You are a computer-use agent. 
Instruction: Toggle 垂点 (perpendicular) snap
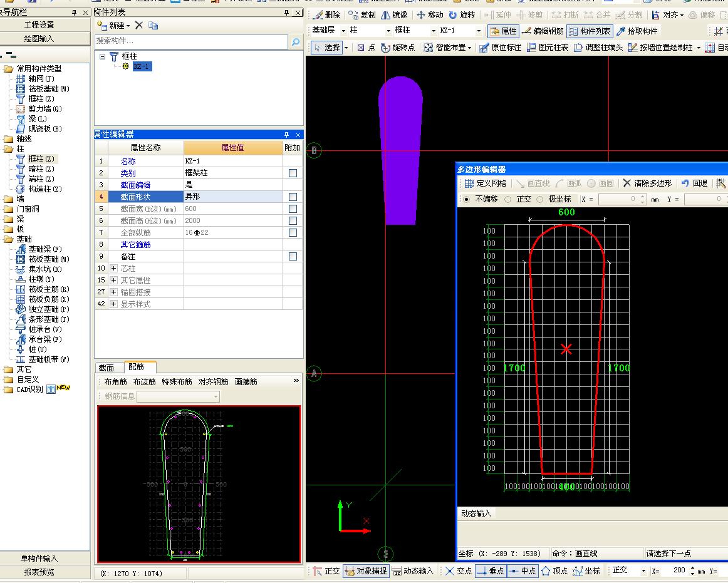point(491,571)
